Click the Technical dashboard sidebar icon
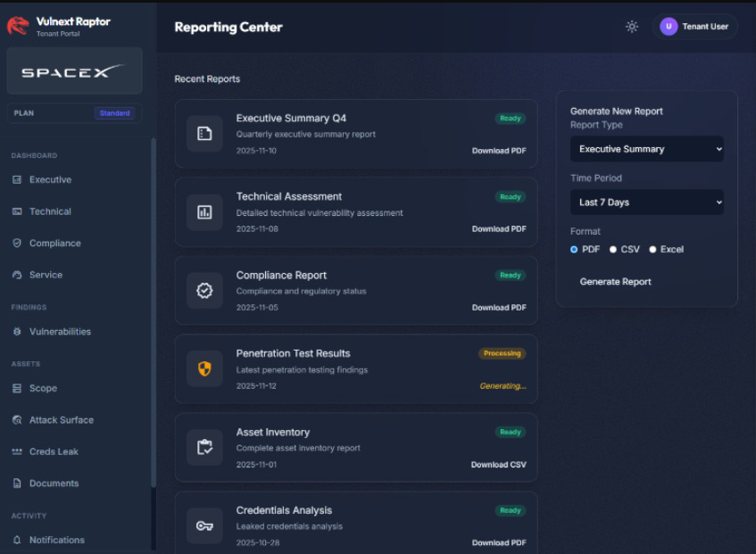This screenshot has width=756, height=554. [17, 211]
